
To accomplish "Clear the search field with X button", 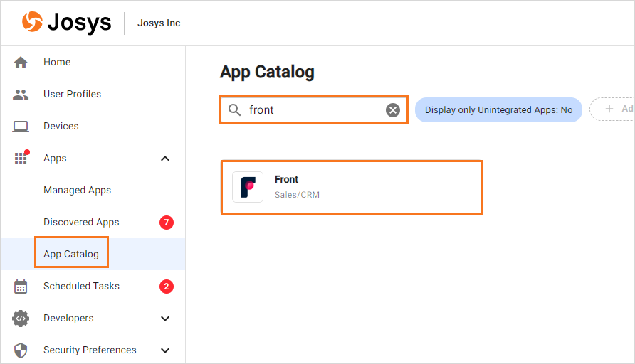I will point(393,110).
